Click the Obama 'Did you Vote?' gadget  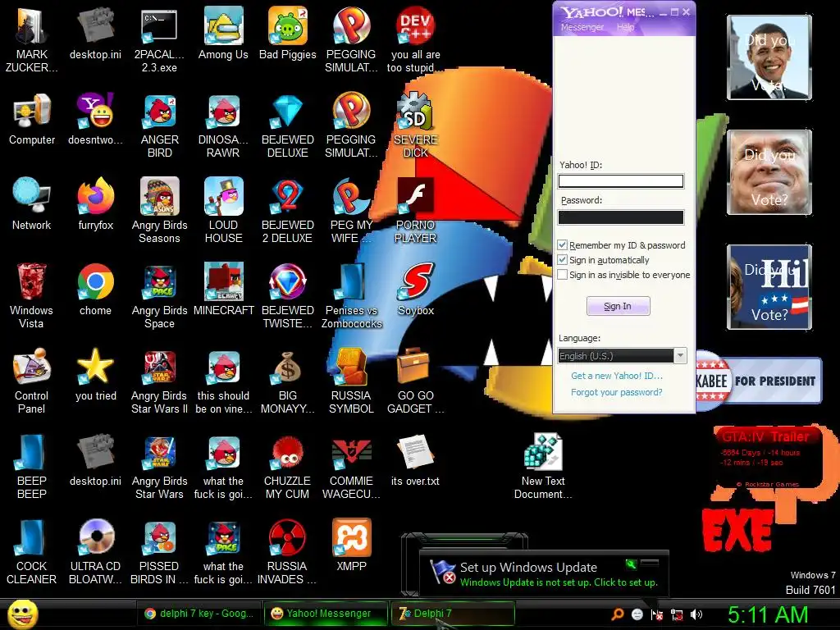pos(769,57)
